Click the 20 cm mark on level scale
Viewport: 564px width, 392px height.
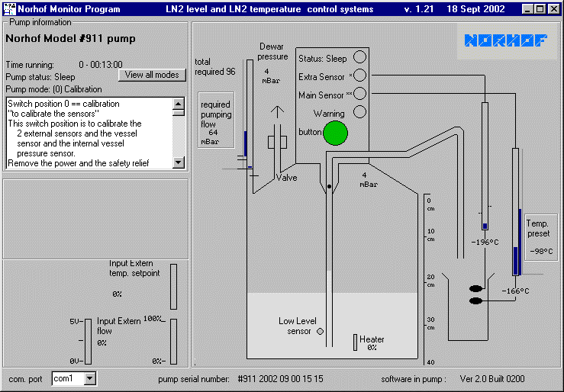[x=430, y=281]
